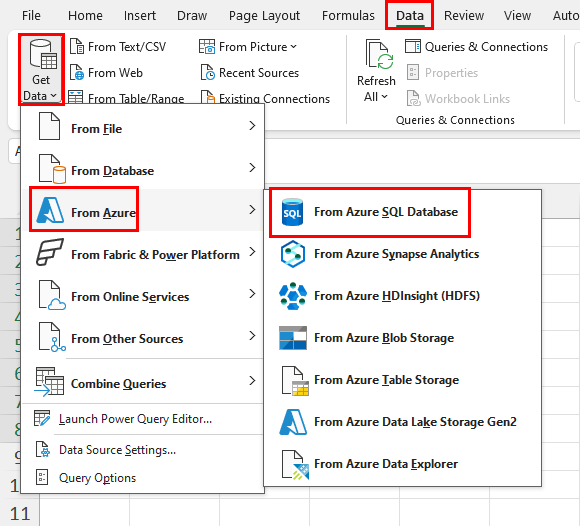Click Launch Power Query Editor… text
Image resolution: width=580 pixels, height=526 pixels.
coord(135,419)
